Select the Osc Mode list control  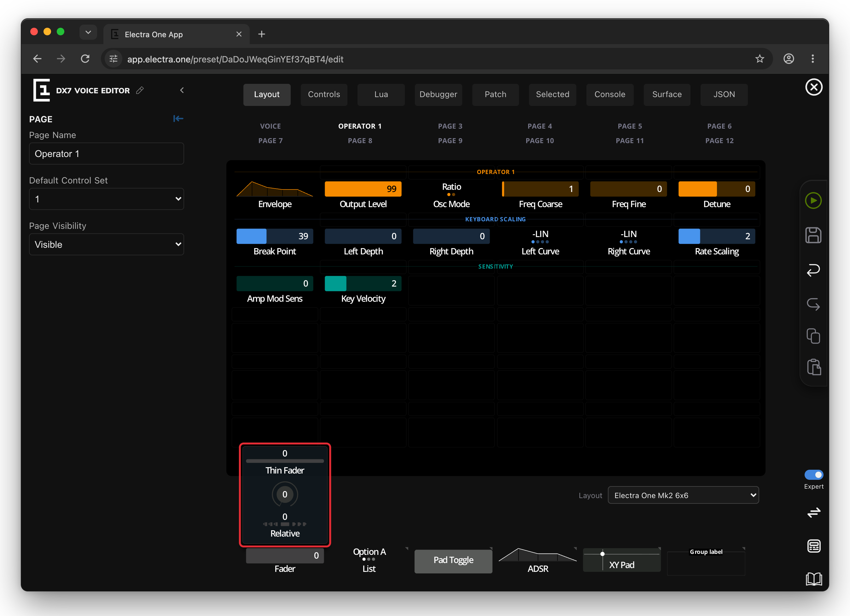[x=451, y=195]
